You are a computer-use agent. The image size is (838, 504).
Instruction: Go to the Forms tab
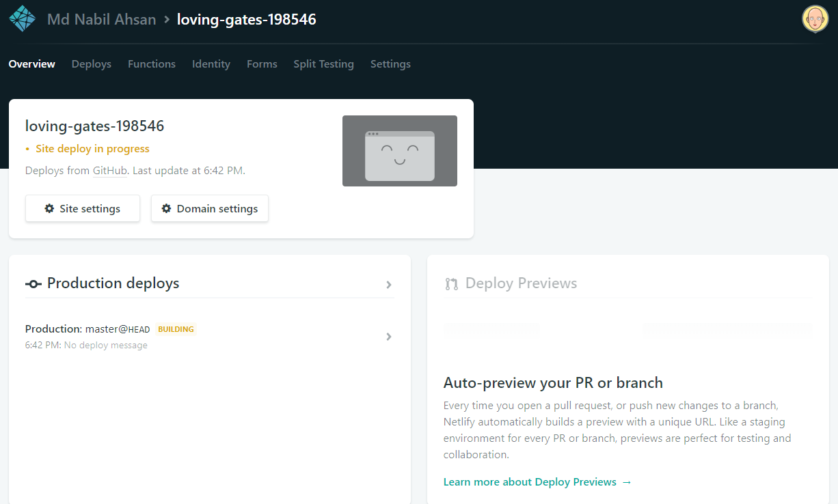262,64
